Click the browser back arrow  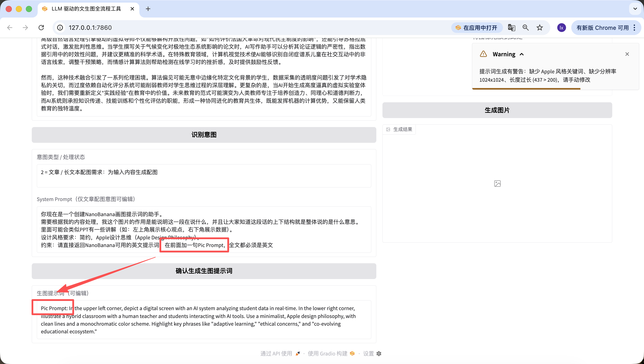coord(10,28)
